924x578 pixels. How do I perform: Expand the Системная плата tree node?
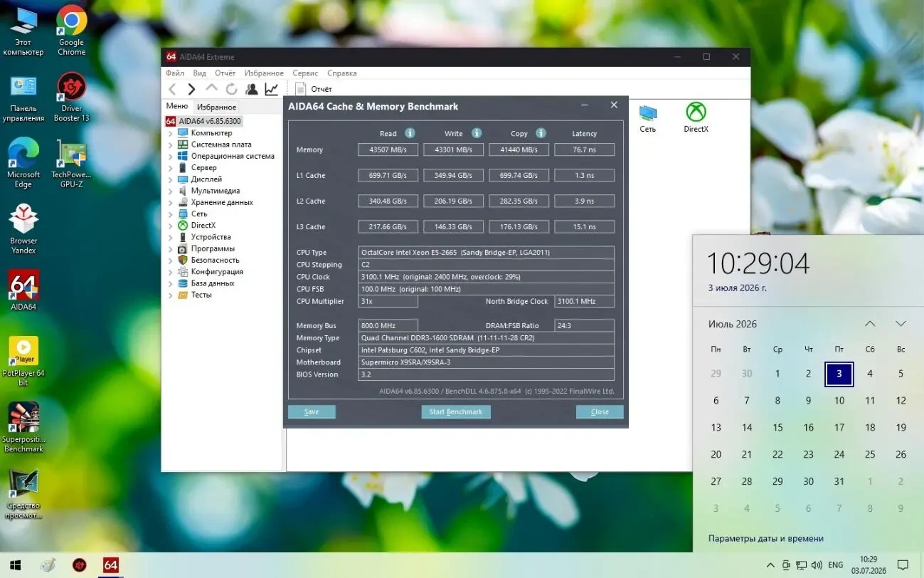170,144
